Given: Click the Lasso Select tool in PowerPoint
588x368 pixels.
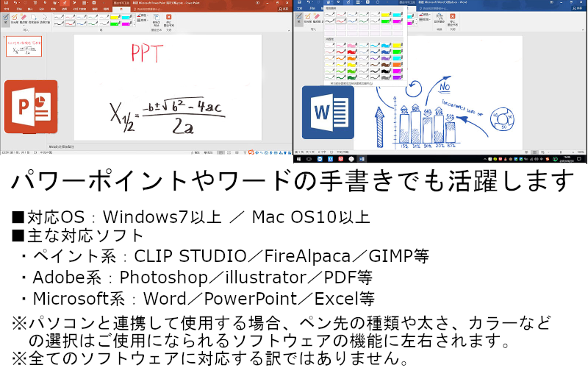Looking at the screenshot, I should point(35,17).
